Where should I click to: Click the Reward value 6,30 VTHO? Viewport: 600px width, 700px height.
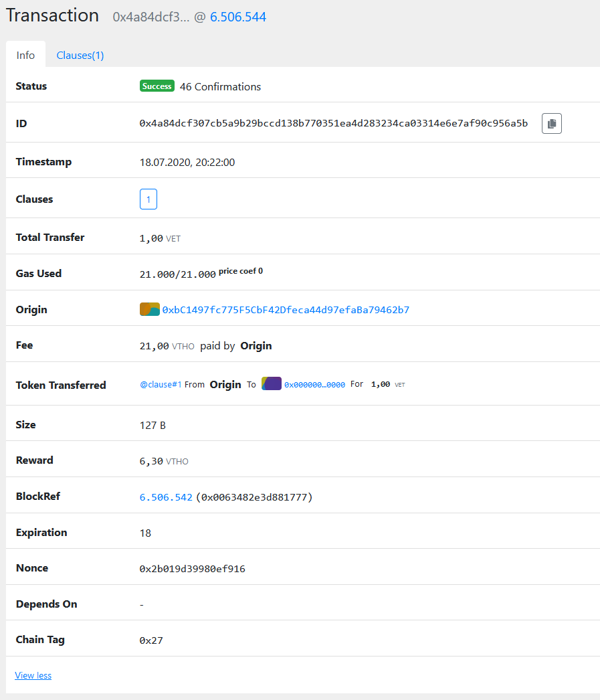click(x=164, y=461)
